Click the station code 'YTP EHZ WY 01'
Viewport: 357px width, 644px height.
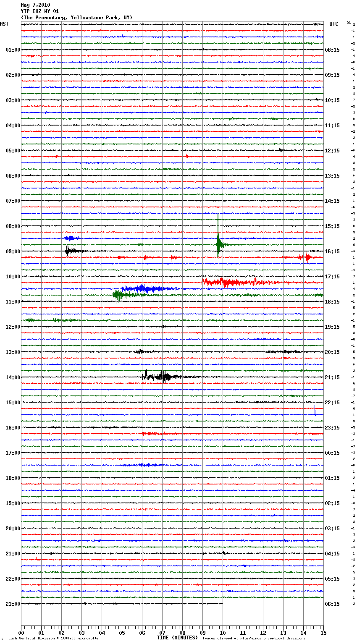point(40,11)
